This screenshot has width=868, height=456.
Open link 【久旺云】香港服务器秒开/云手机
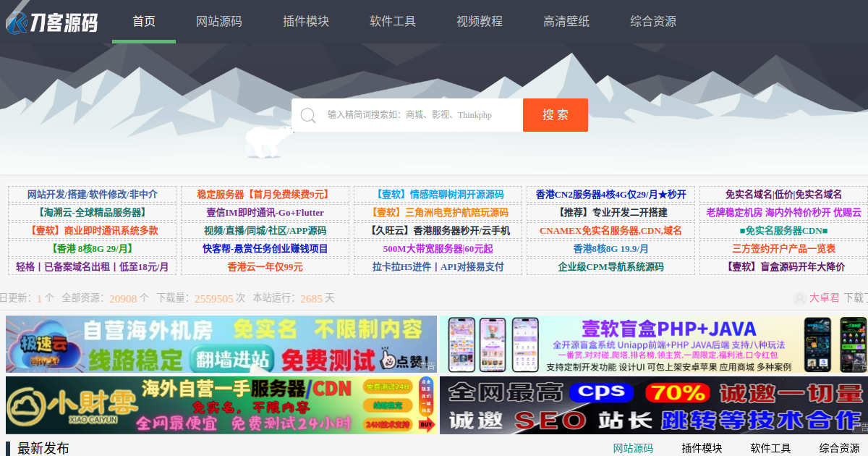click(438, 231)
